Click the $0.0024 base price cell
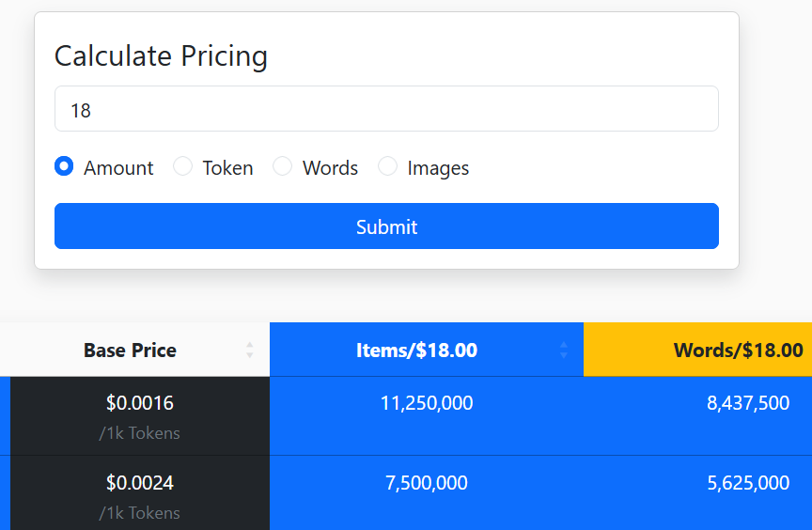The width and height of the screenshot is (812, 530). (x=140, y=483)
